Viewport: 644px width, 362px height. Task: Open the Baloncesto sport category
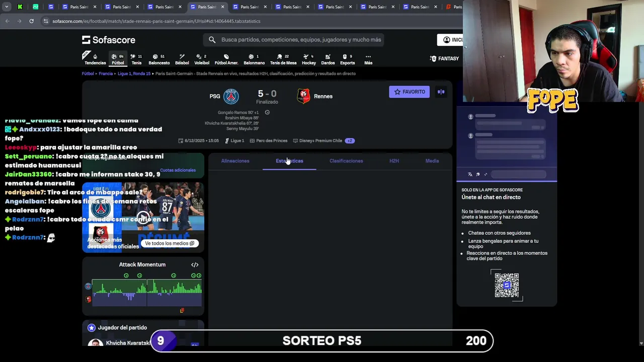click(159, 59)
